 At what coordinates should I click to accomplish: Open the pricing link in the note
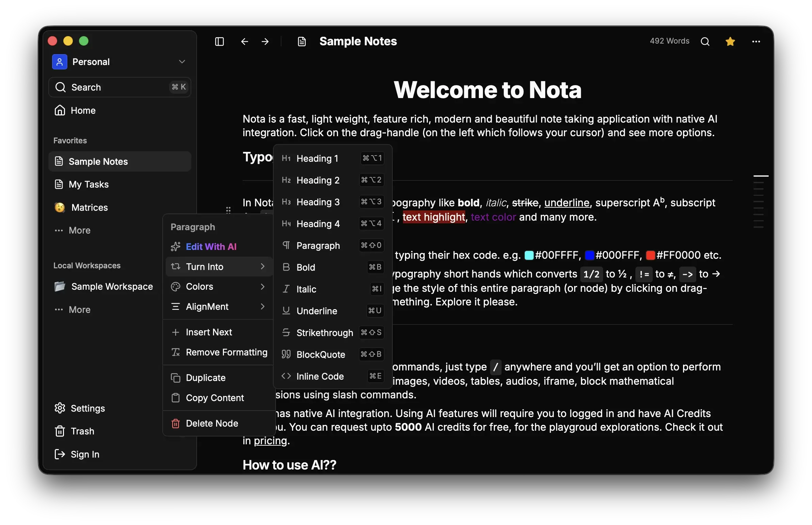270,441
